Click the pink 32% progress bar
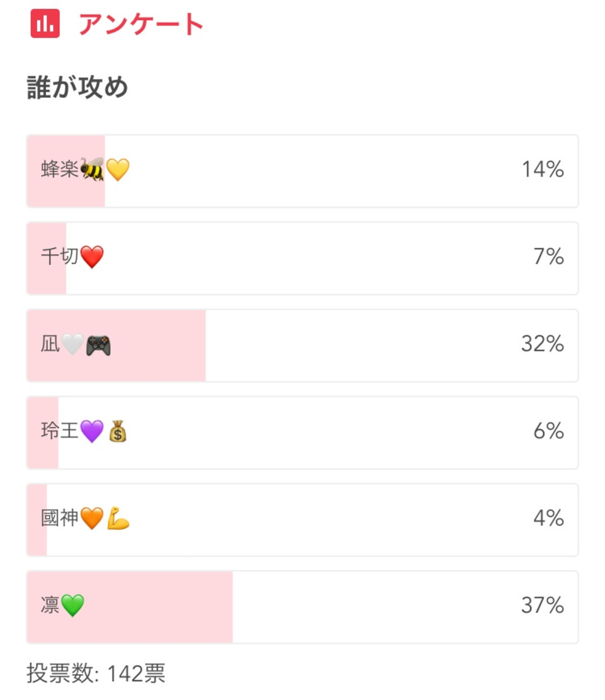605x700 pixels. (117, 345)
